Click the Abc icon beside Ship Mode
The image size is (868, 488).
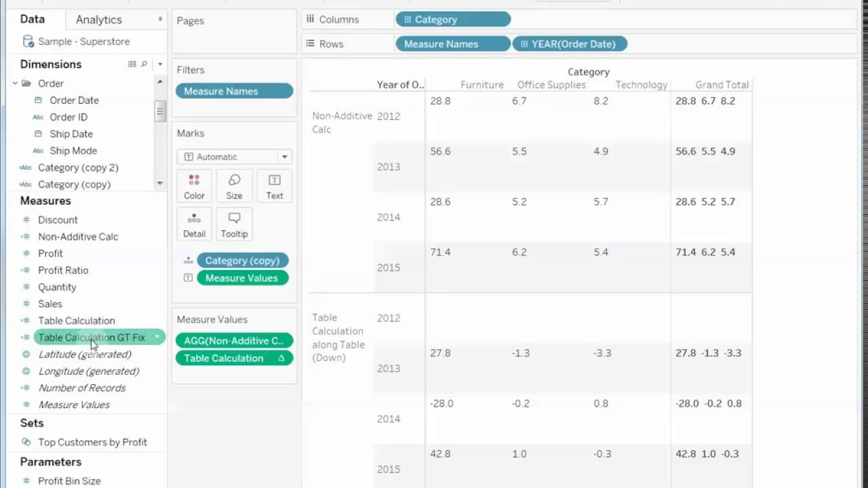38,151
